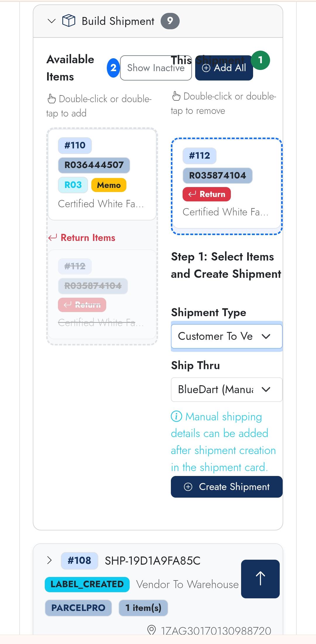The image size is (316, 644).
Task: Click the Build Shipment box icon
Action: click(x=69, y=21)
